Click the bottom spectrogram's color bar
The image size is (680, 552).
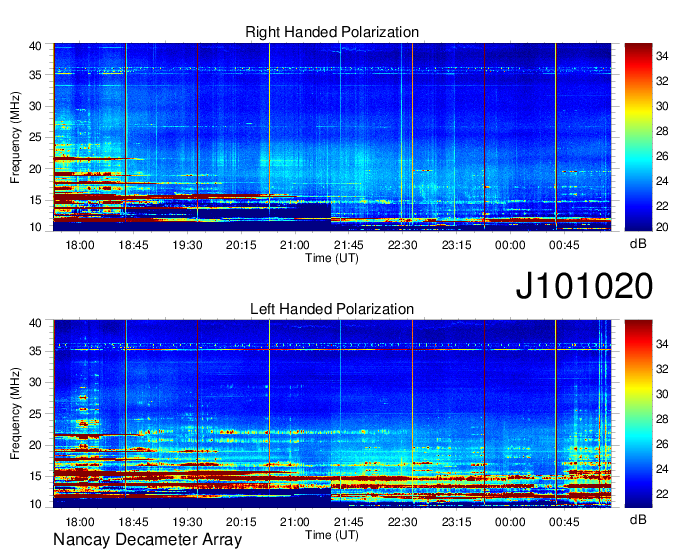(x=638, y=414)
